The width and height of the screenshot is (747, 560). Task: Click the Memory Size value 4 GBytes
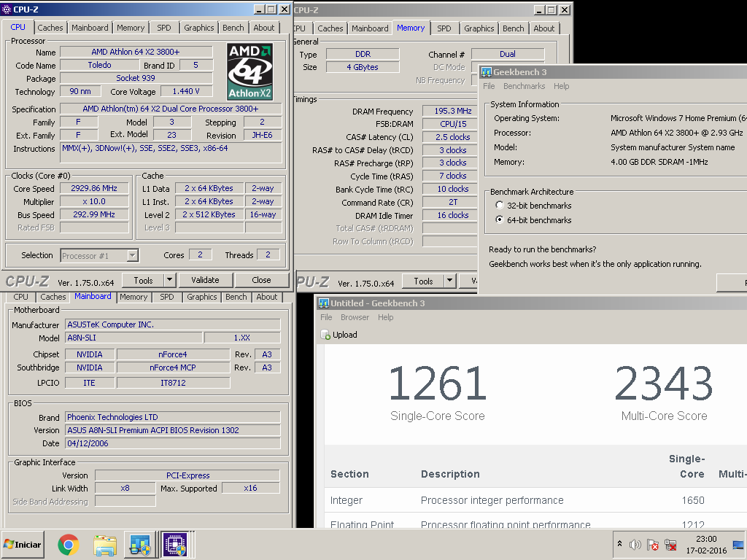[363, 67]
